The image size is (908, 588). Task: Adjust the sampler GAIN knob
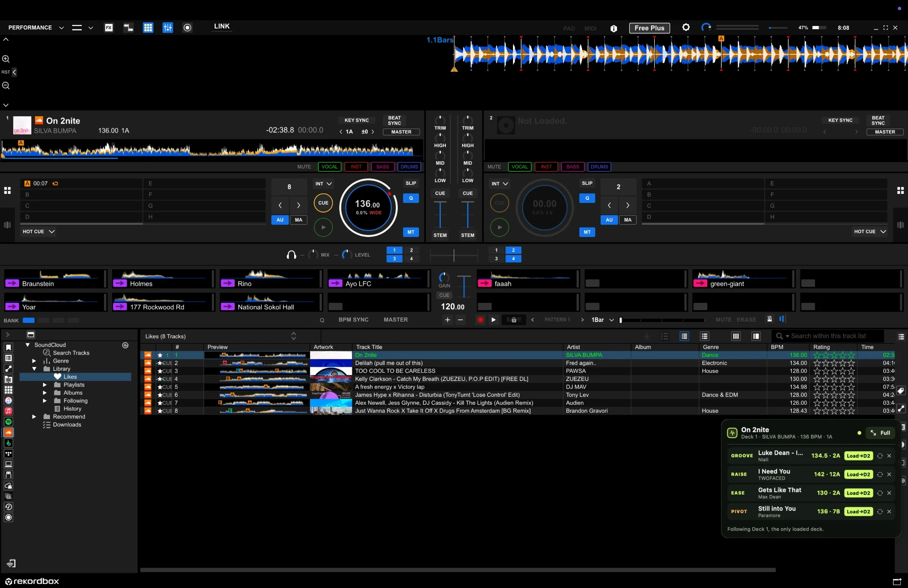[x=444, y=277]
